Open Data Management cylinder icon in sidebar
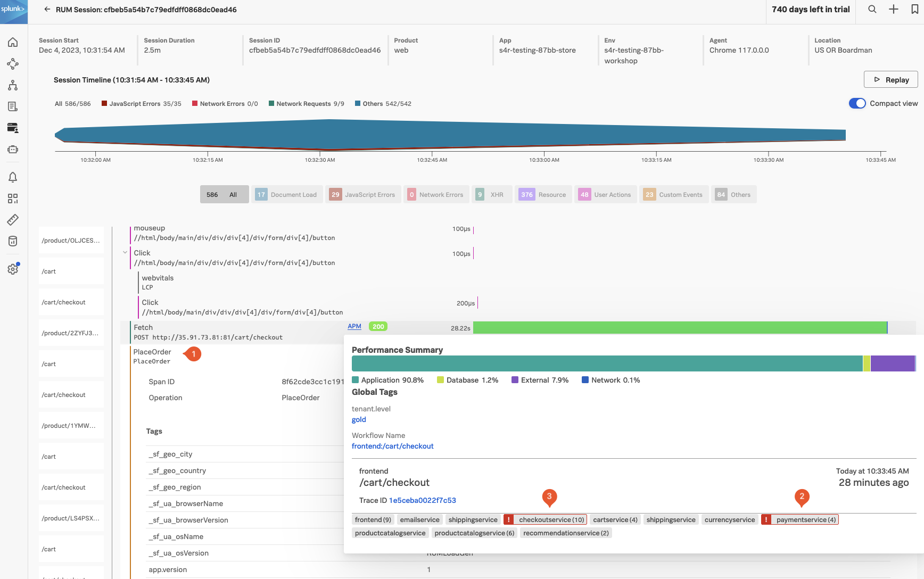Viewport: 924px width, 579px height. [x=13, y=241]
